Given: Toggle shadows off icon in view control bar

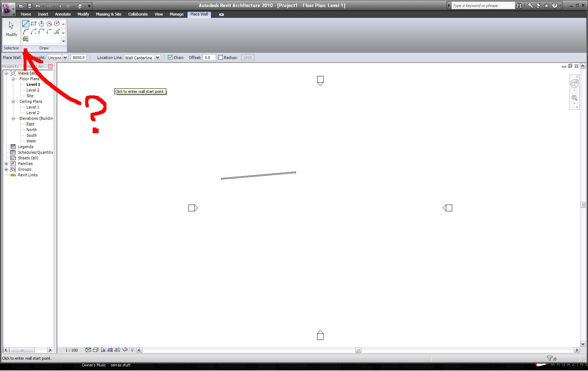Looking at the screenshot, I should tap(103, 350).
